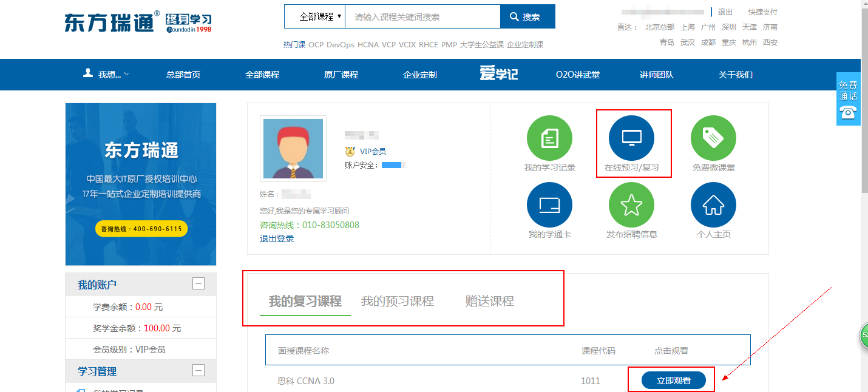Open 原厂课程 in the navigation bar

341,75
